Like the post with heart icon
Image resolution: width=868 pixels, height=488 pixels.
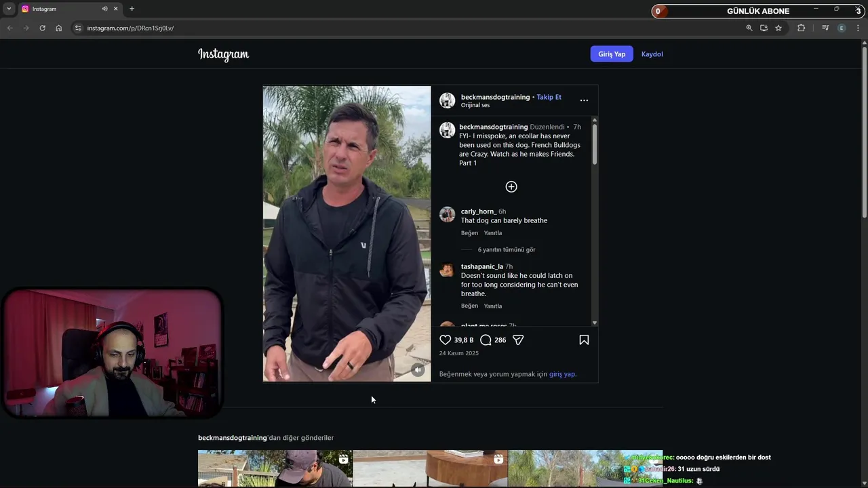click(445, 340)
